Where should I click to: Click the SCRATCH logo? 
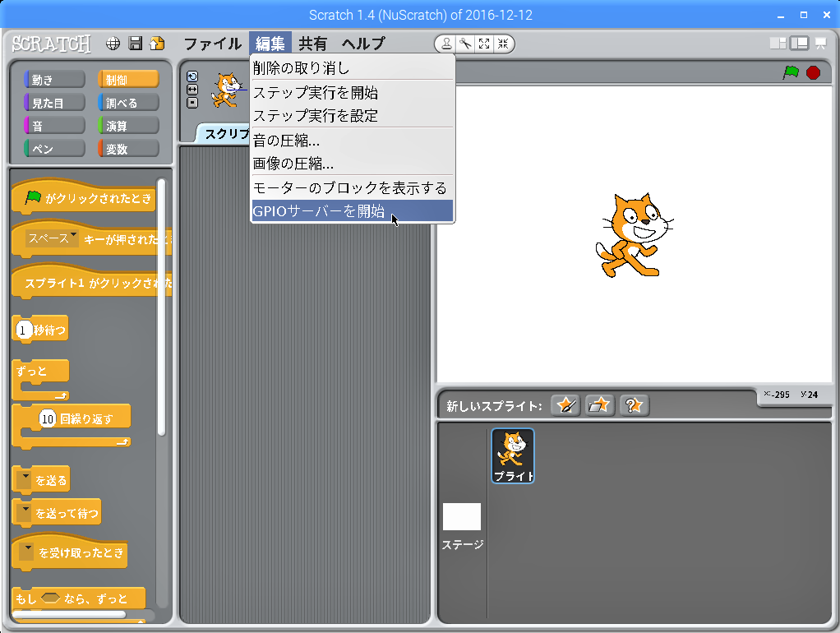pyautogui.click(x=52, y=44)
